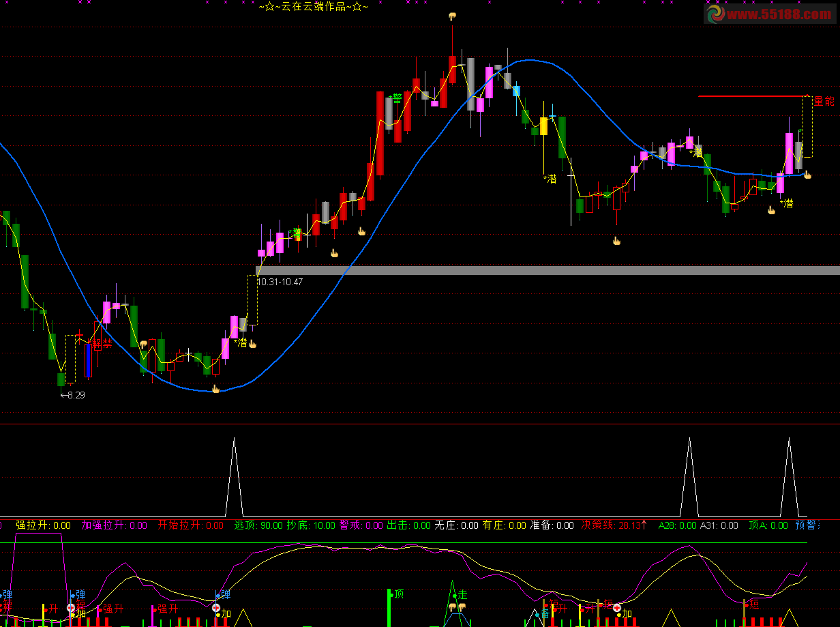The width and height of the screenshot is (840, 627).
Task: Click the 抄底: 10.00 indicator readout
Action: pos(311,525)
